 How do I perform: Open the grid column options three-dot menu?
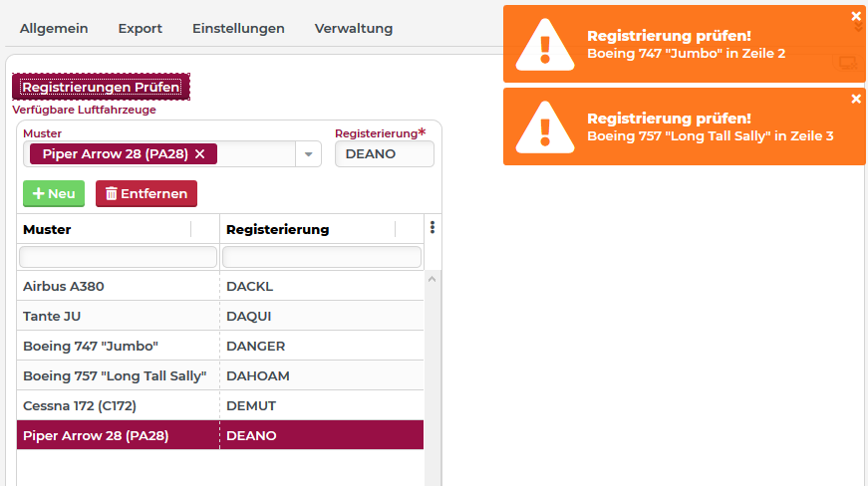[x=432, y=228]
